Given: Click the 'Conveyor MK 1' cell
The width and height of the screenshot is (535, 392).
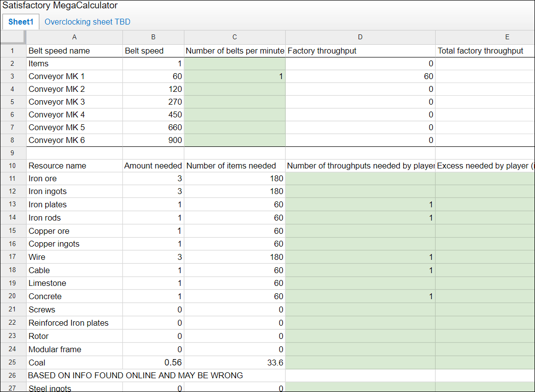Looking at the screenshot, I should click(x=74, y=76).
